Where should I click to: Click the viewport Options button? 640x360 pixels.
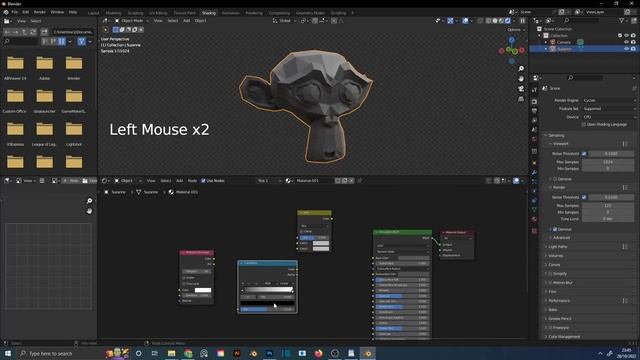coord(516,30)
